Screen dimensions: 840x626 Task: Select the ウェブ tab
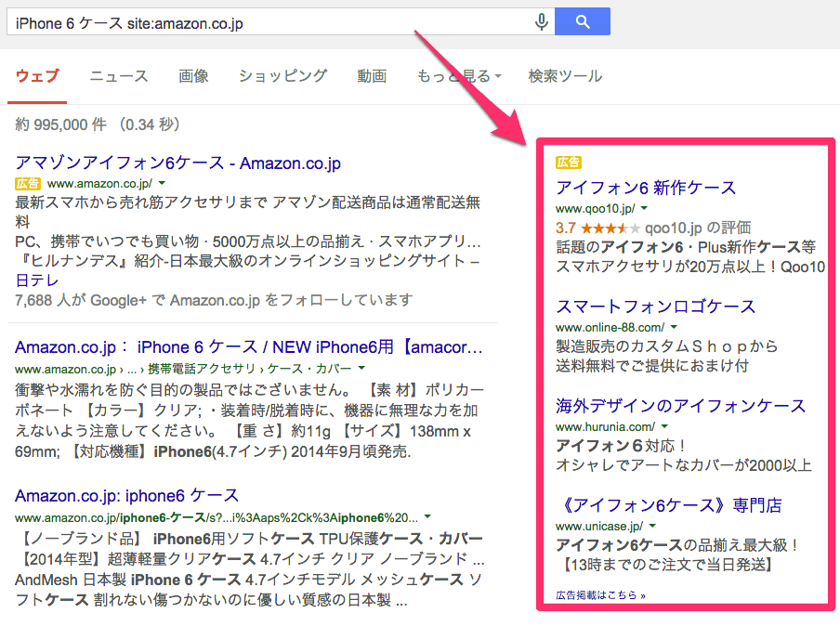(37, 76)
